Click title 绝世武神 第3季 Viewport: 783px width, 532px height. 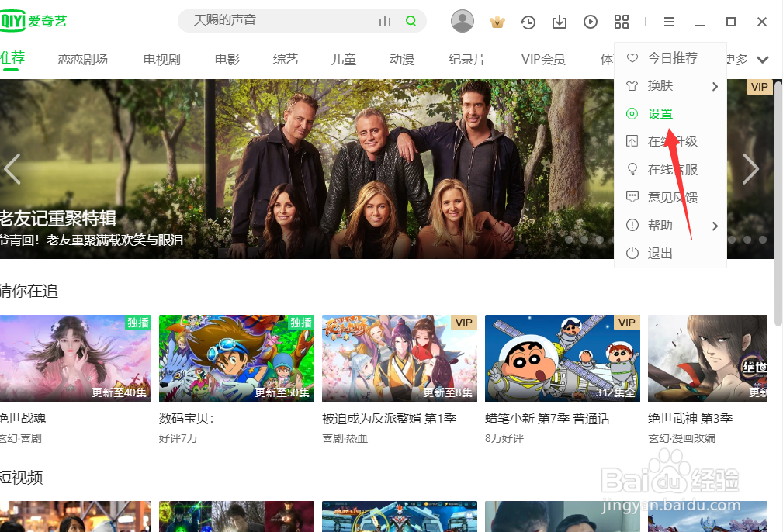[690, 418]
